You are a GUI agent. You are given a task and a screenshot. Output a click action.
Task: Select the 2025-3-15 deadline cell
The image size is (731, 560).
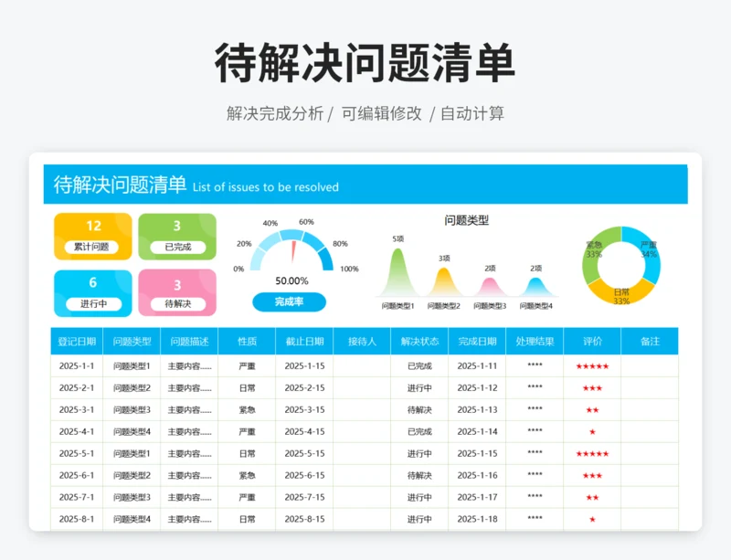point(304,410)
